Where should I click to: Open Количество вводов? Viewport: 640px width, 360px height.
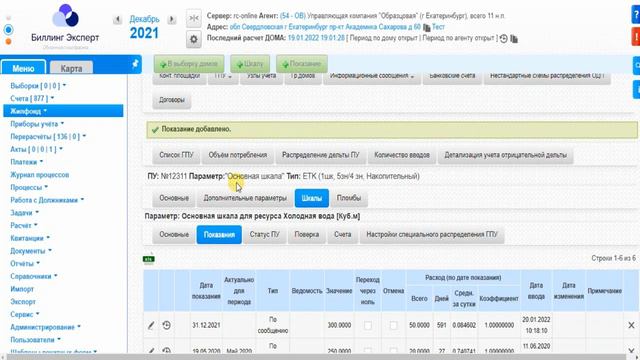pyautogui.click(x=402, y=155)
